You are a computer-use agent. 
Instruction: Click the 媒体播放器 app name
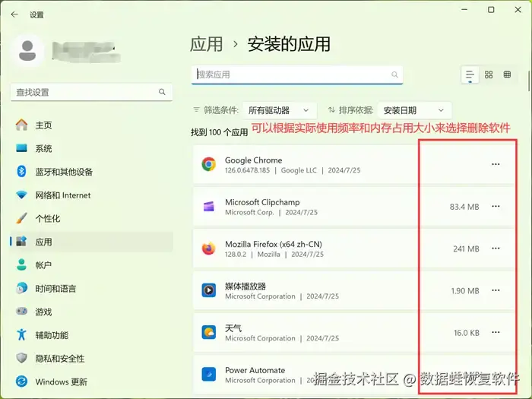[245, 287]
